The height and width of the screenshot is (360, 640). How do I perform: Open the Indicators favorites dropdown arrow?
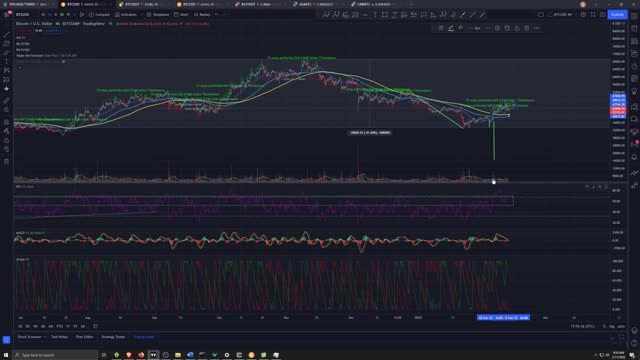[141, 14]
